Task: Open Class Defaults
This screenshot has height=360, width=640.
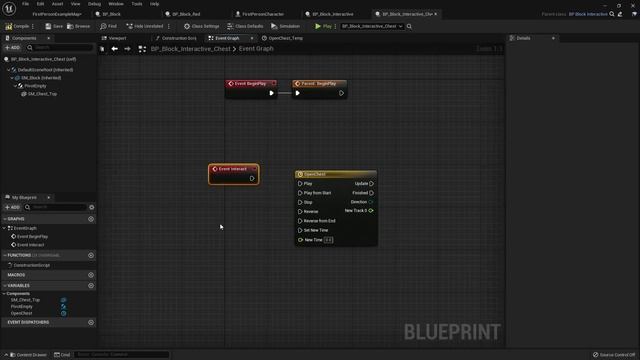Action: [245, 26]
